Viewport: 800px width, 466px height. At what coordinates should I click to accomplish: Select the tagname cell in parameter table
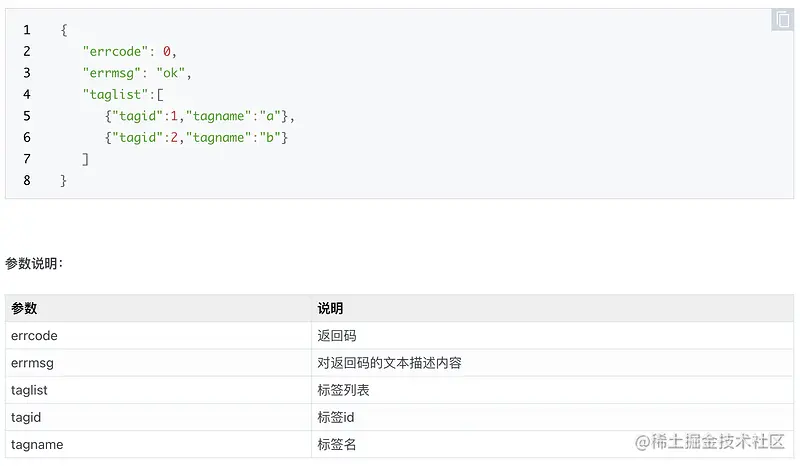37,444
